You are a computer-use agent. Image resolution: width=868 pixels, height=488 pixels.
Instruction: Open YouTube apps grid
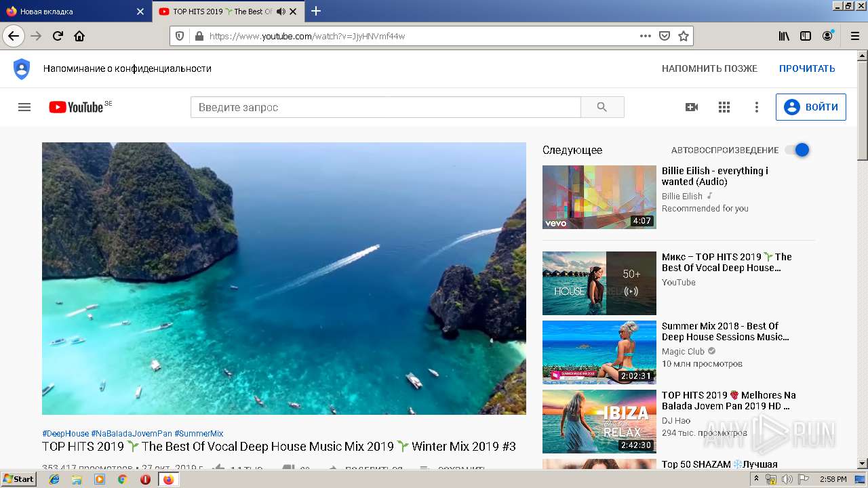pos(724,107)
